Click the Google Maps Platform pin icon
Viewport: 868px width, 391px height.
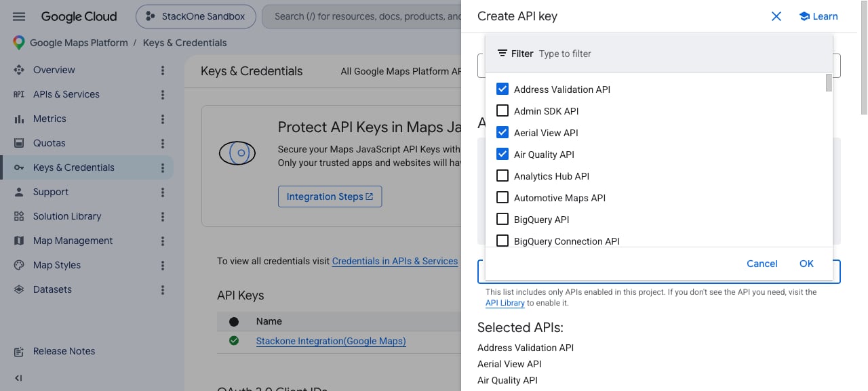(19, 43)
